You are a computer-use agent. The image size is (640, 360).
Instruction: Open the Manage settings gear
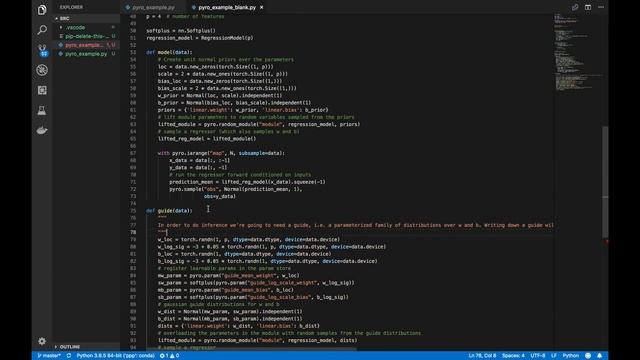tap(42, 341)
